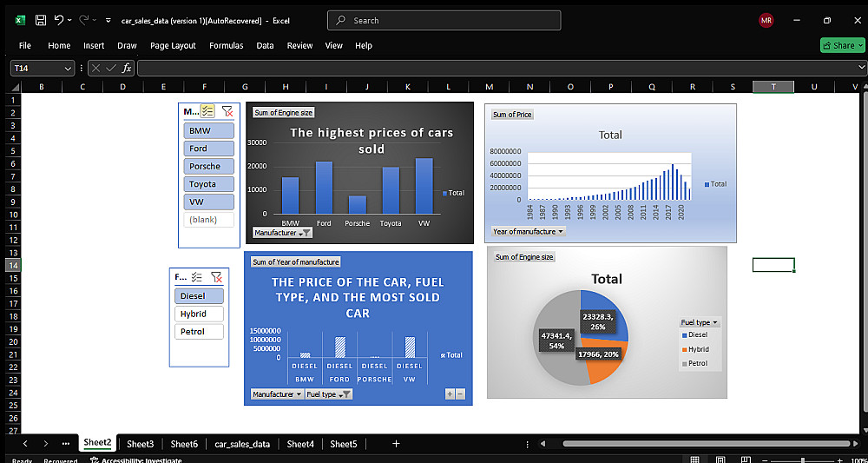Click the green Share button
Screen dimensions: 868x463
click(x=843, y=45)
